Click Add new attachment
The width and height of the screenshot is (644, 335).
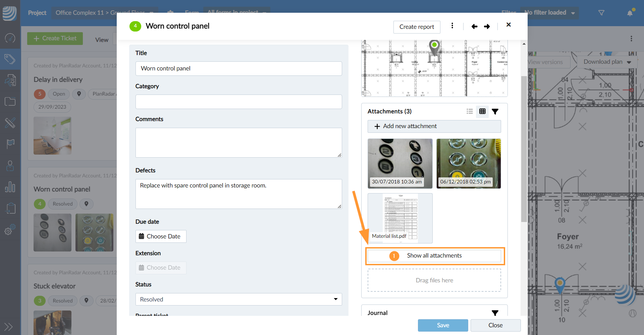pos(434,126)
